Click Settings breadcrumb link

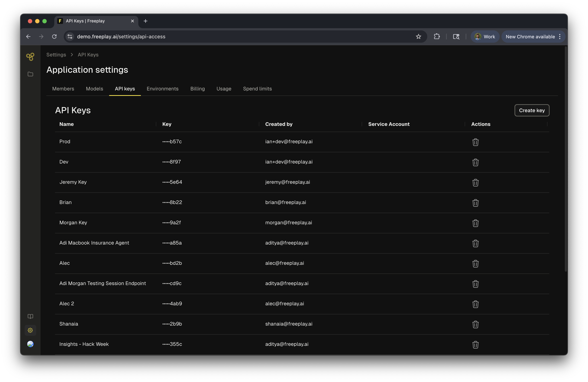point(56,55)
